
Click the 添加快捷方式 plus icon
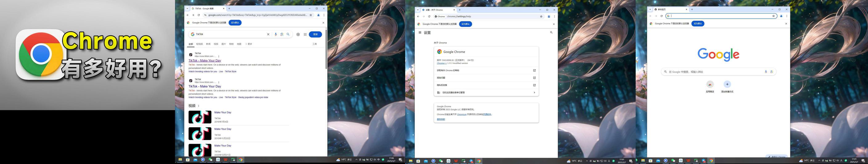(727, 84)
